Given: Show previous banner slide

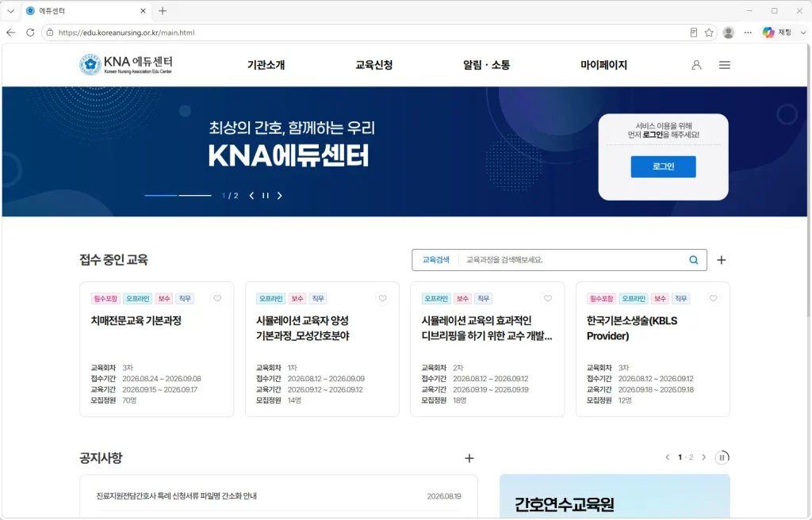Looking at the screenshot, I should [251, 195].
